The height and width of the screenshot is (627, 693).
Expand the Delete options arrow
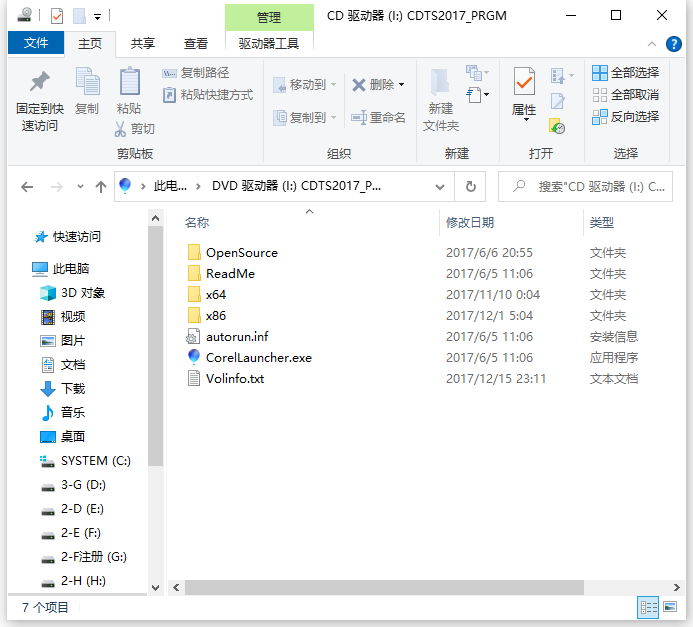coord(401,84)
